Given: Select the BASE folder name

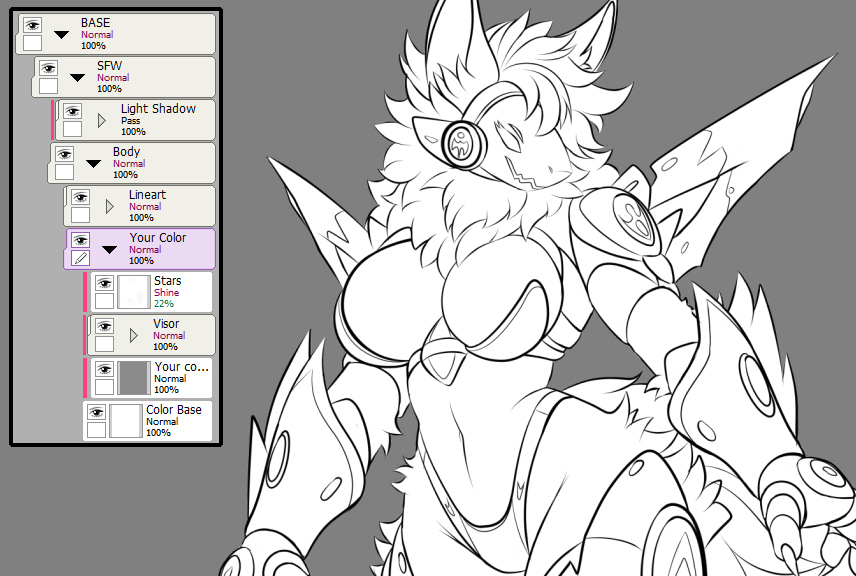Looking at the screenshot, I should pyautogui.click(x=96, y=23).
